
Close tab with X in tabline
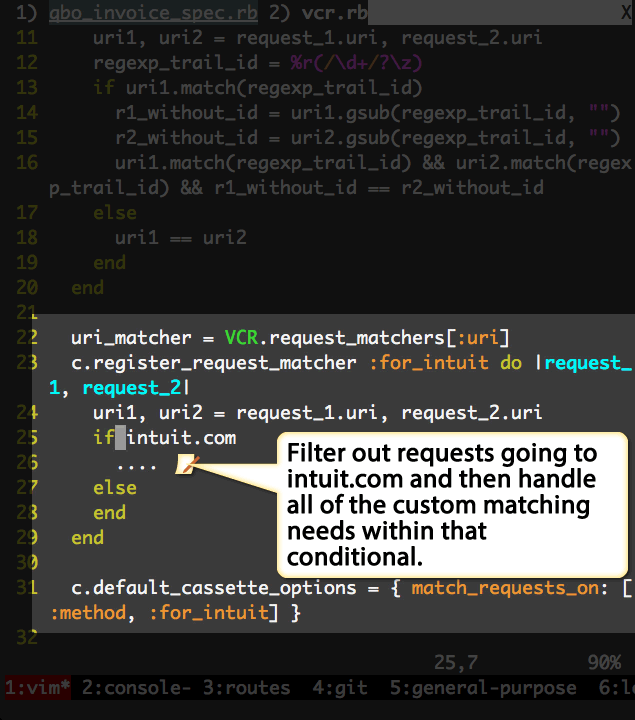coord(626,12)
